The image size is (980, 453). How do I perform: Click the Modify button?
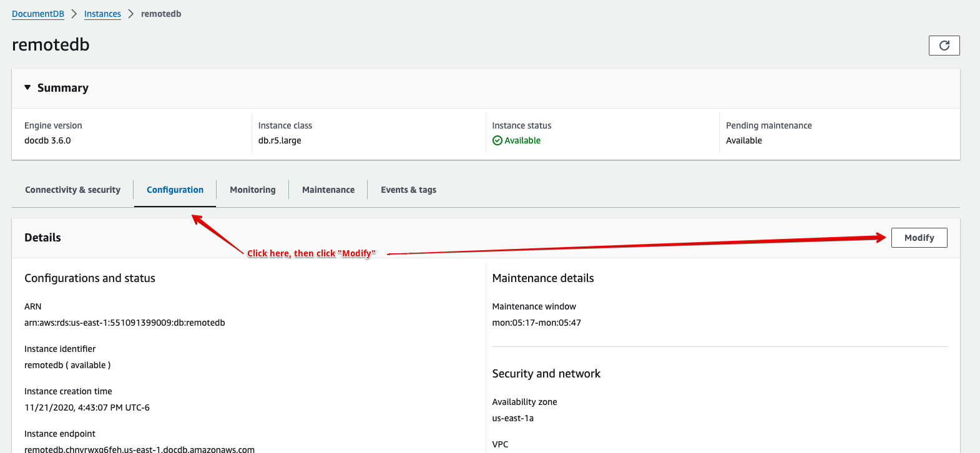(919, 238)
